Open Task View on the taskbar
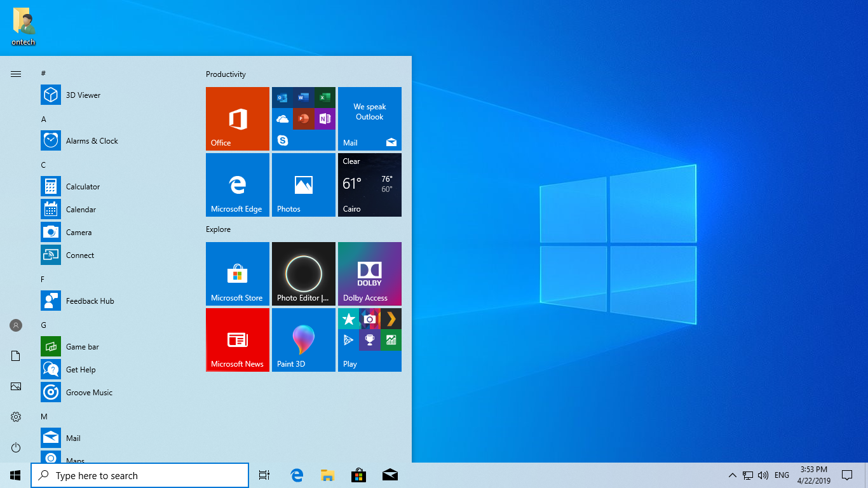868x488 pixels. click(x=264, y=475)
